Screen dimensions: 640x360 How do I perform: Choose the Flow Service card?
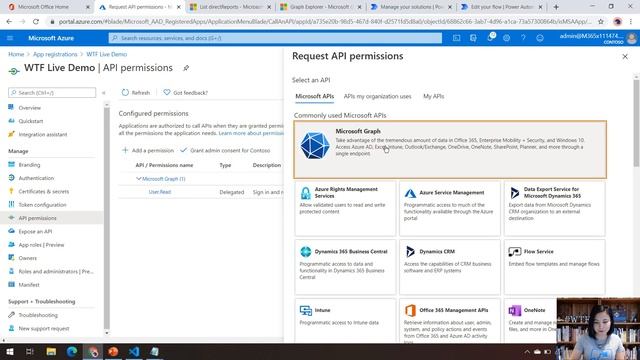click(555, 267)
